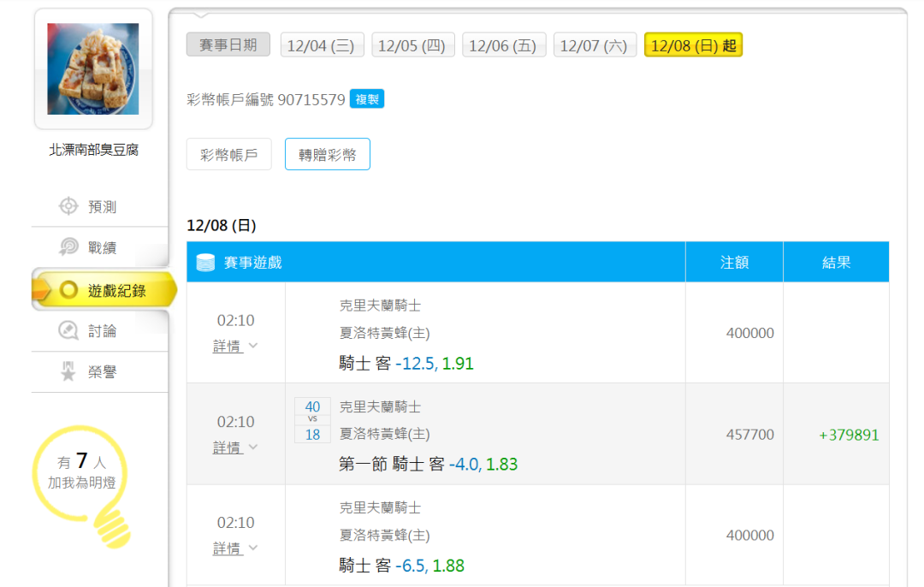The height and width of the screenshot is (587, 924).
Task: Expand 詳情 for 騎士 客 -12.5 bet
Action: [x=235, y=346]
